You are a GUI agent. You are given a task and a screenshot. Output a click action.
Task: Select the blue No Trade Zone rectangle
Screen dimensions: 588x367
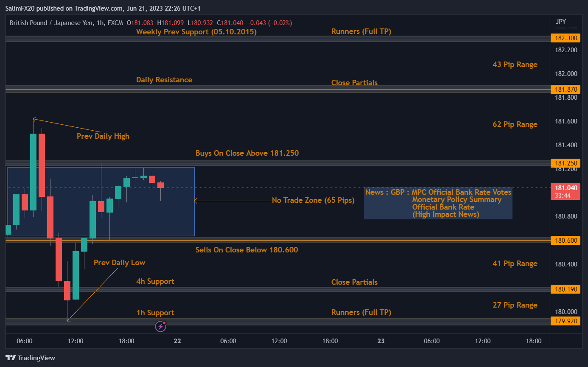click(101, 201)
